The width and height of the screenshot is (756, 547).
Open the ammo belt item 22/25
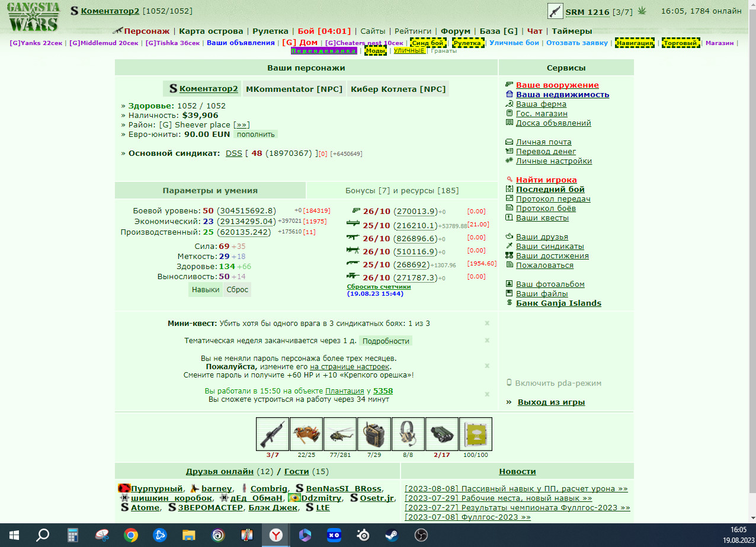point(306,434)
